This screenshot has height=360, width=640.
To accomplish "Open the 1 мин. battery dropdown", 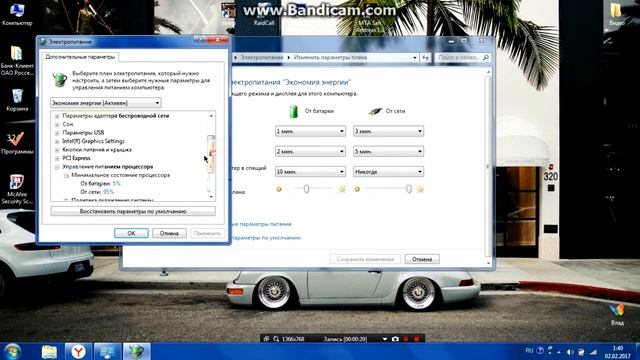I will [x=310, y=131].
